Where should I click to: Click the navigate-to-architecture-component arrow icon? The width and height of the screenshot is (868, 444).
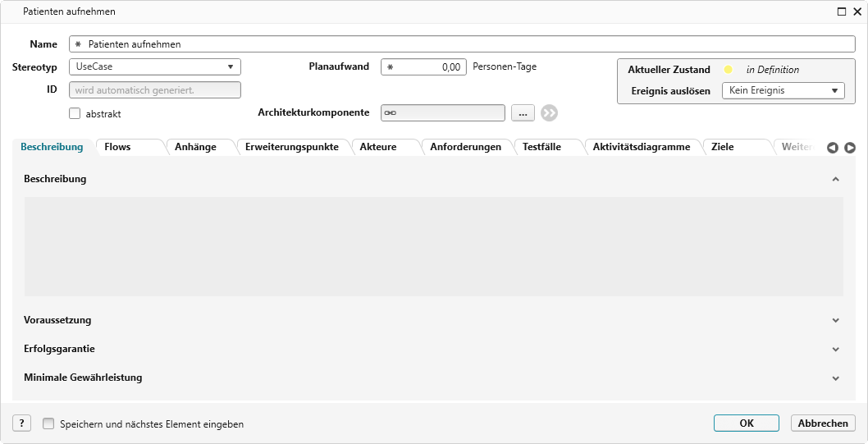click(x=549, y=113)
